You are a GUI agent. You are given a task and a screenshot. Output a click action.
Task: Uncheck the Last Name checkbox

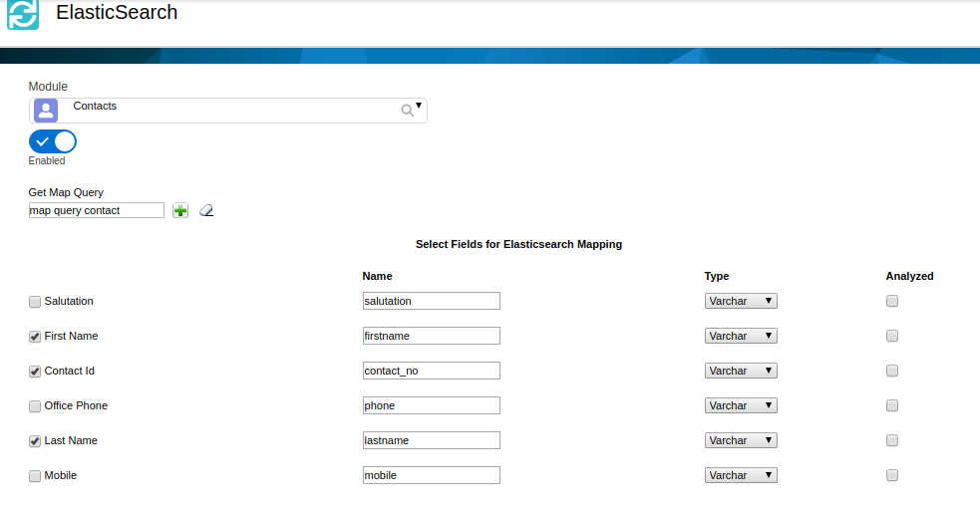[35, 441]
